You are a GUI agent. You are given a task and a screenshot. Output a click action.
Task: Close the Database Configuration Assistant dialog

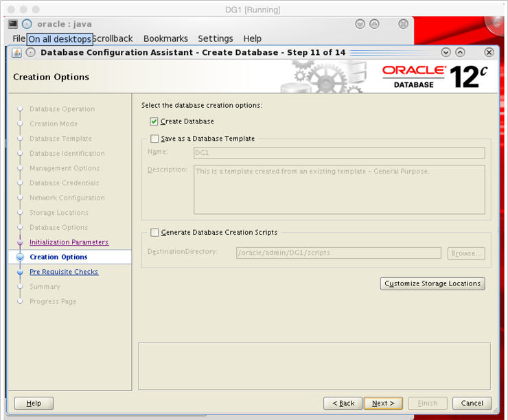pyautogui.click(x=489, y=52)
